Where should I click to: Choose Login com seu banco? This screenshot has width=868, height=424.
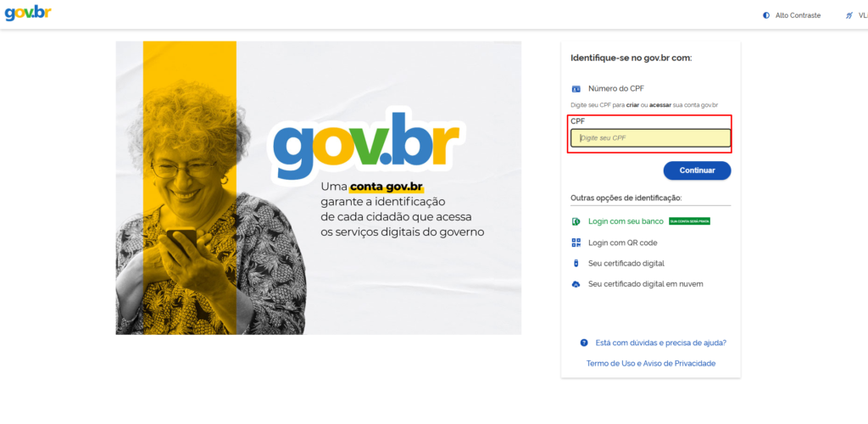coord(626,220)
